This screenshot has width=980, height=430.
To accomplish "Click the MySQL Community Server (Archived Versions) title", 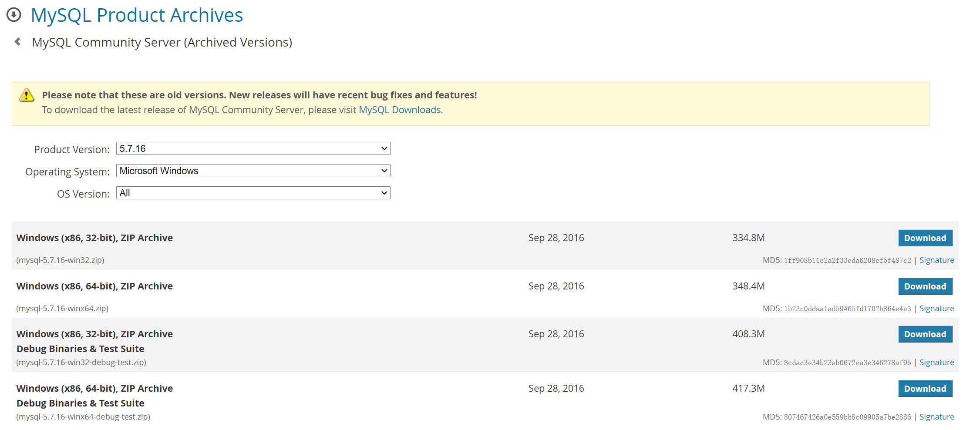I will coord(162,42).
